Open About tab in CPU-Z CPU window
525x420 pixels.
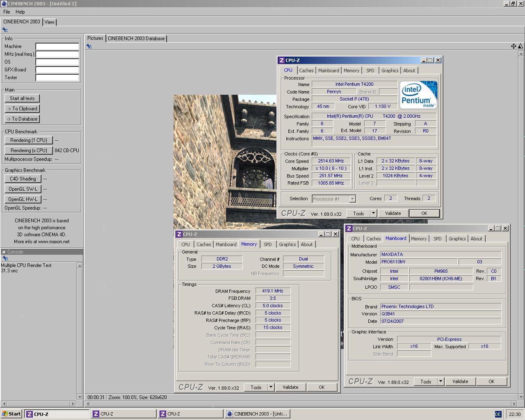[409, 71]
